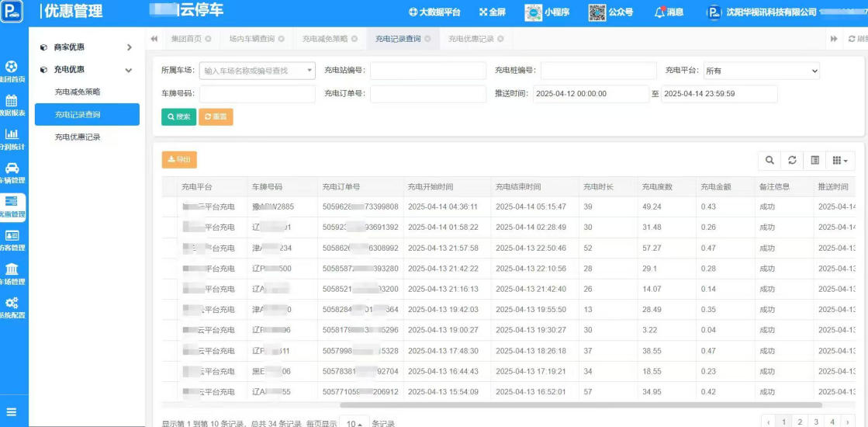868x427 pixels.
Task: Open the 充电平台 platform dropdown
Action: tap(762, 71)
